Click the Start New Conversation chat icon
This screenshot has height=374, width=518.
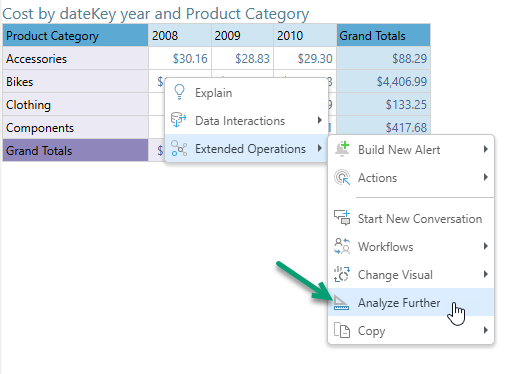coord(342,218)
